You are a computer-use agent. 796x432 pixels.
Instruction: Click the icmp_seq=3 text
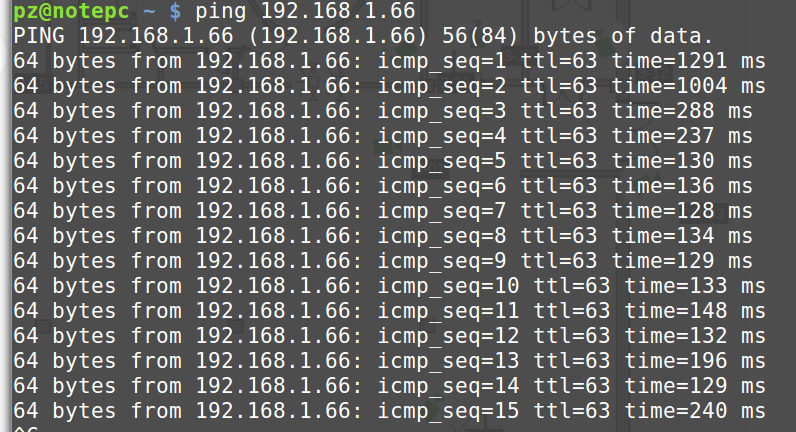pyautogui.click(x=442, y=112)
